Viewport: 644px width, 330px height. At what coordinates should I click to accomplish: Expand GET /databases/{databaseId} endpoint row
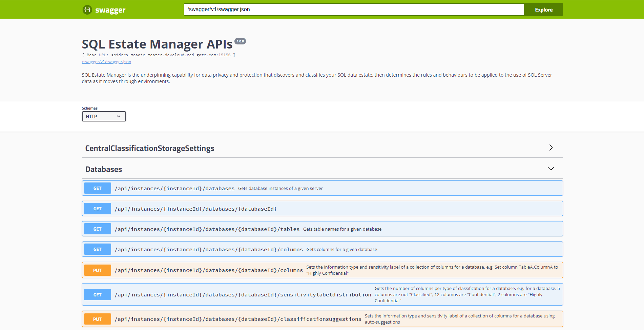tap(322, 209)
